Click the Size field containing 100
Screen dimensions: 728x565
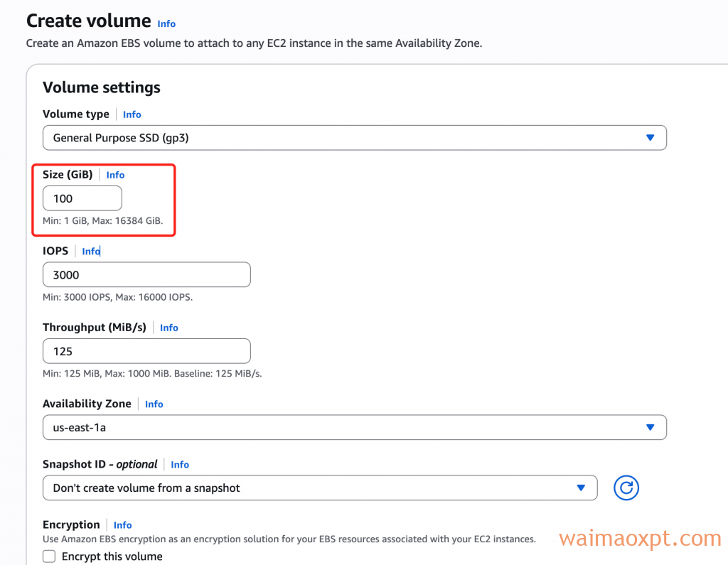point(82,198)
